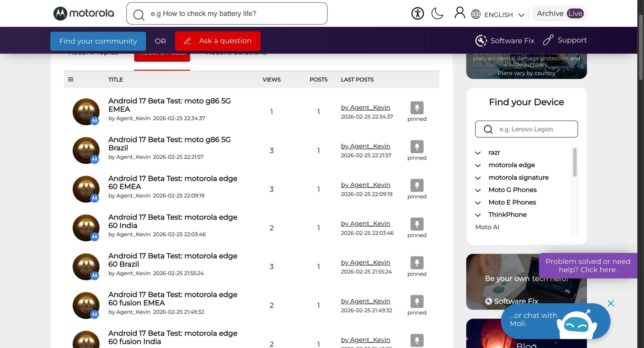The image size is (644, 348).
Task: Open by Agent_Kevin link dated 22:09:19
Action: (x=366, y=185)
